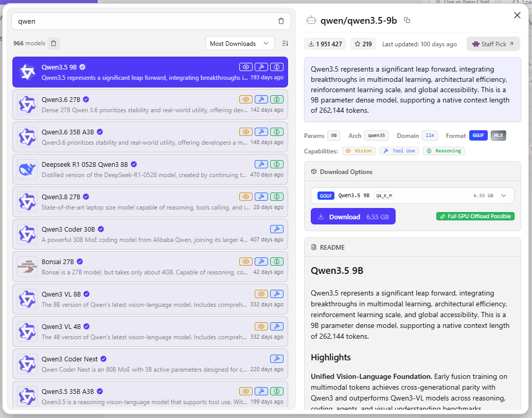Switch format to MLX
Viewport: 532px width, 418px height.
(499, 135)
